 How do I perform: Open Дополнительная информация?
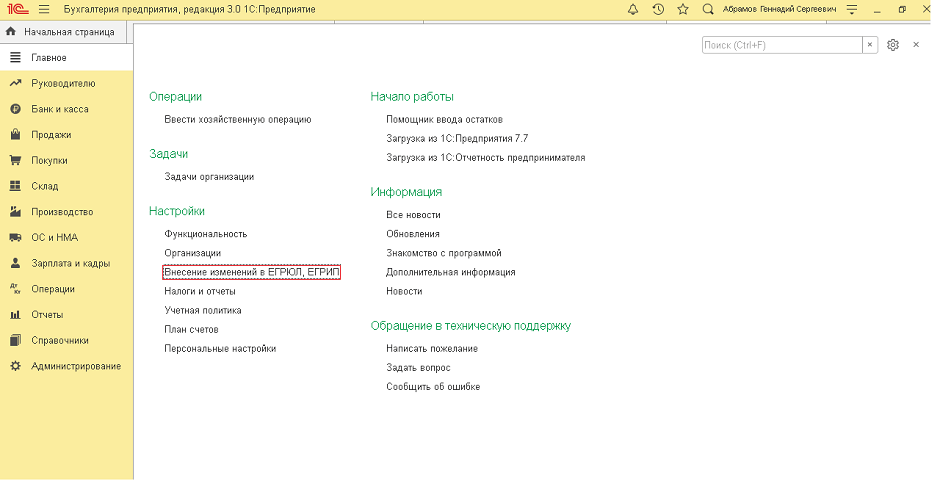451,273
